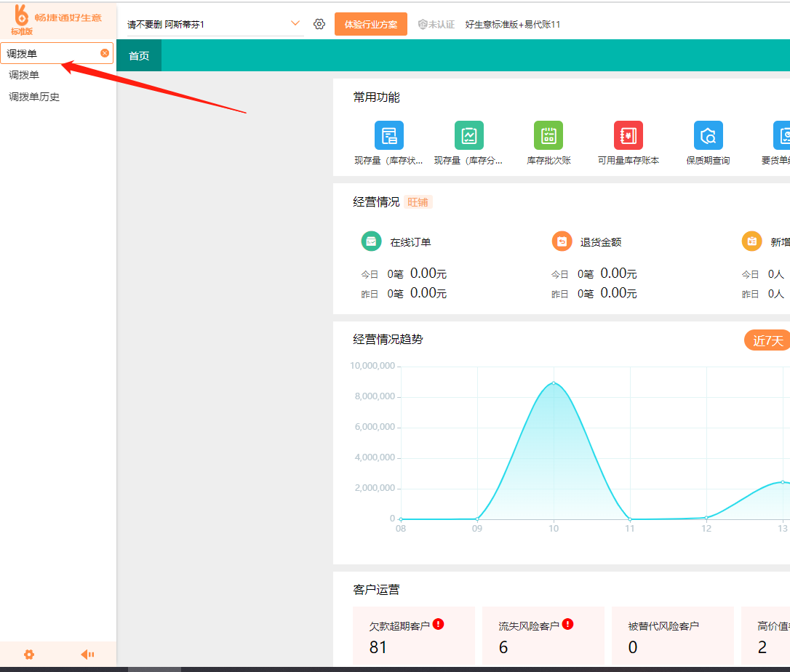Click the red alert icon beside 欠款超期客户

438,624
